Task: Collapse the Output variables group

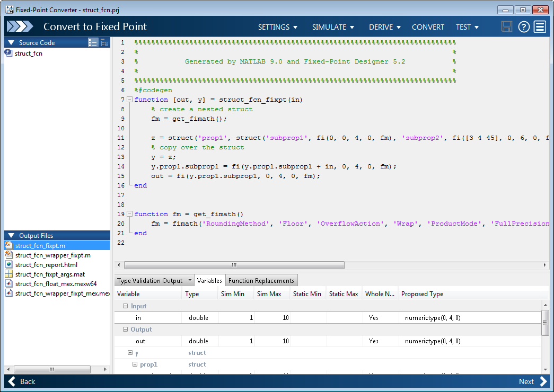Action: click(126, 329)
